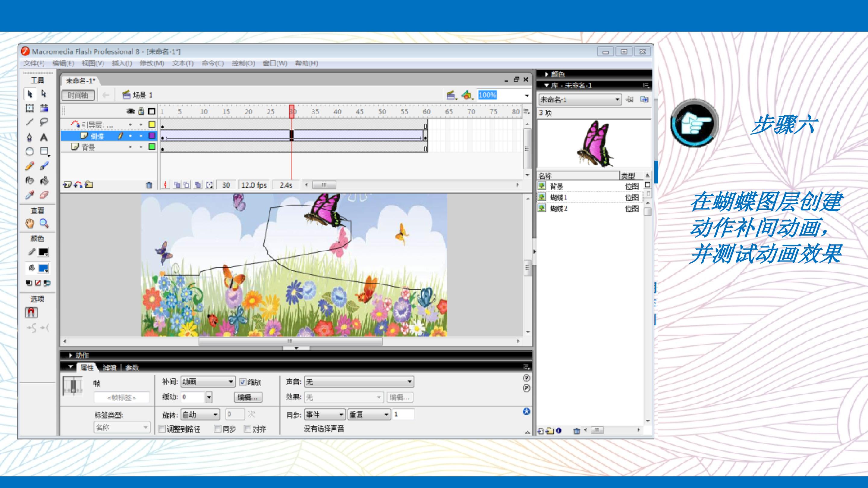Open the Control (控制) menu

click(x=243, y=63)
